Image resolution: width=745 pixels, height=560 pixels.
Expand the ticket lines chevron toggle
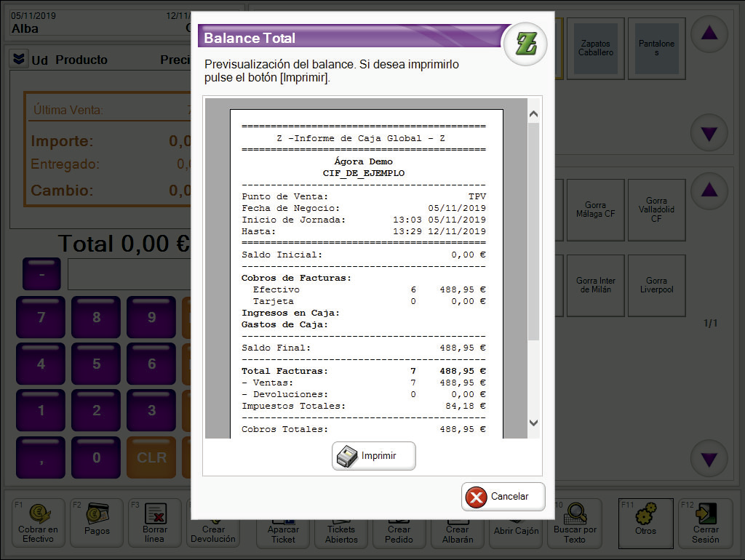(x=18, y=60)
